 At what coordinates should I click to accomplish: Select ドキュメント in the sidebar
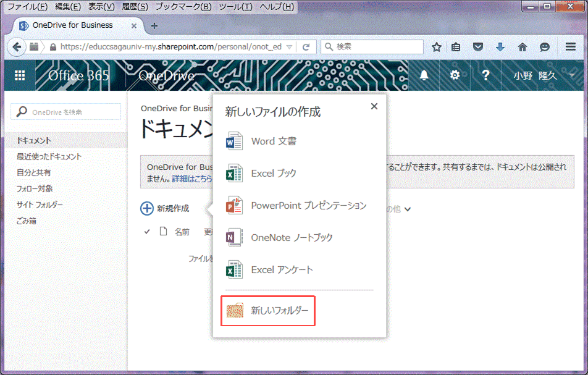point(34,141)
